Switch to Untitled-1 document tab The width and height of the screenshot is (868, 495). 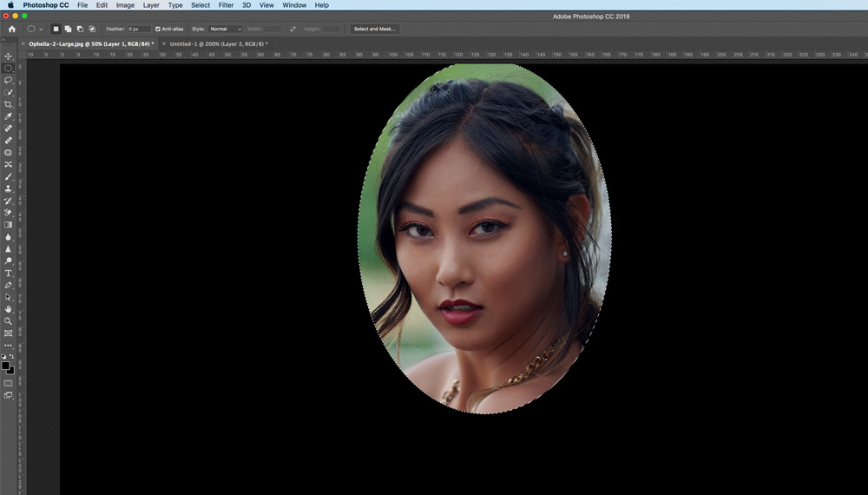click(219, 43)
